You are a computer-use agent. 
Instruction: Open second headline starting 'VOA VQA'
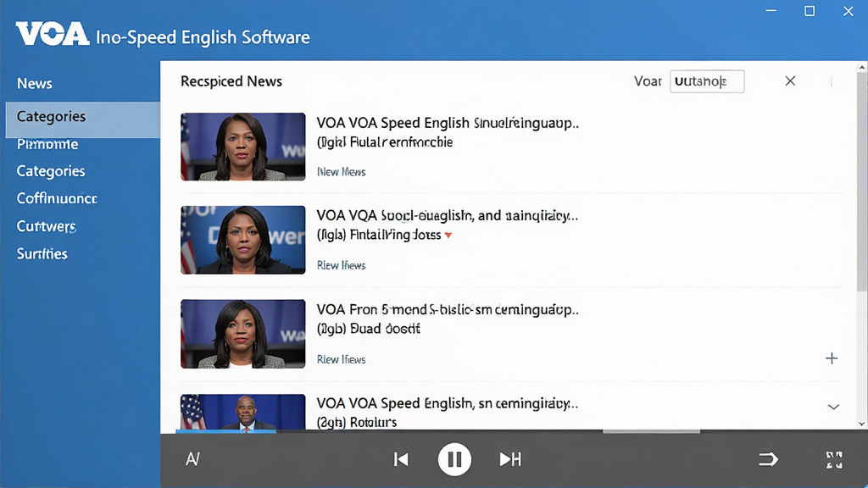[x=448, y=216]
